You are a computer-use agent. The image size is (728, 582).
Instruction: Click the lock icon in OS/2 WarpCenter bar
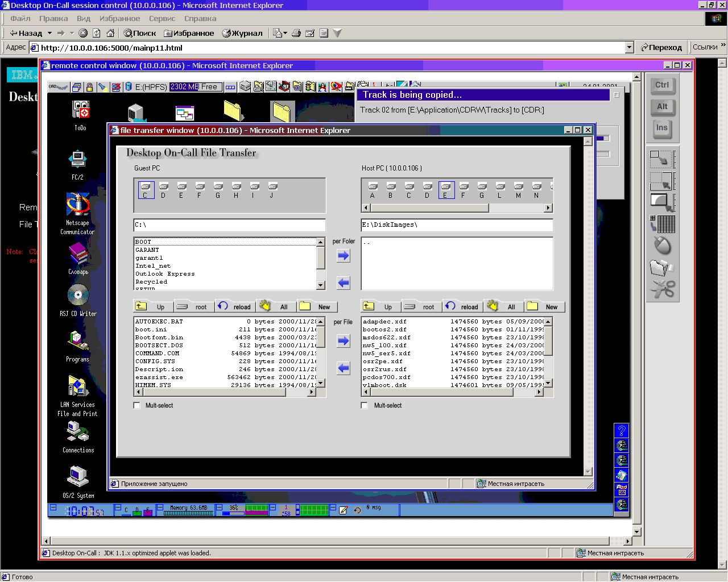coord(89,87)
